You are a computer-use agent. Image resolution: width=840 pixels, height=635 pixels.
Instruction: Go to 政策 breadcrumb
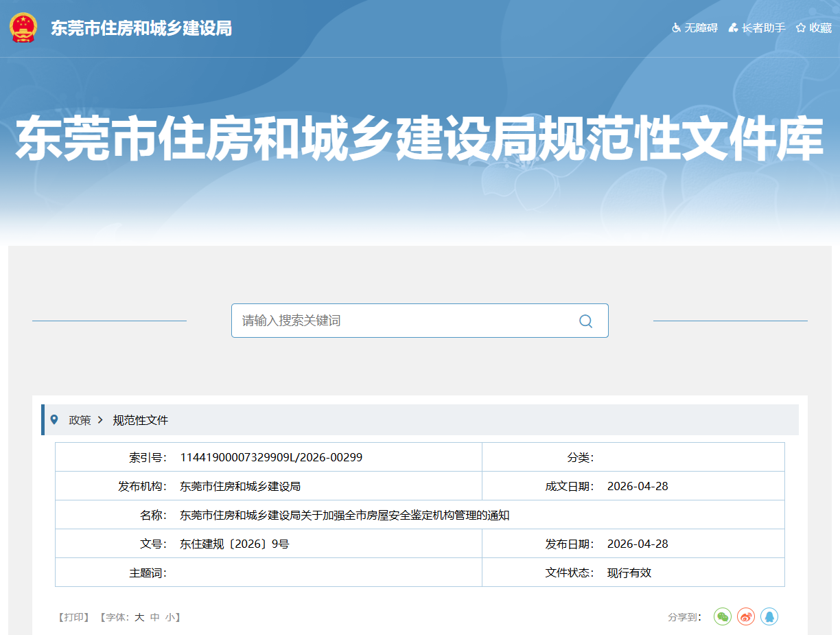[x=80, y=420]
